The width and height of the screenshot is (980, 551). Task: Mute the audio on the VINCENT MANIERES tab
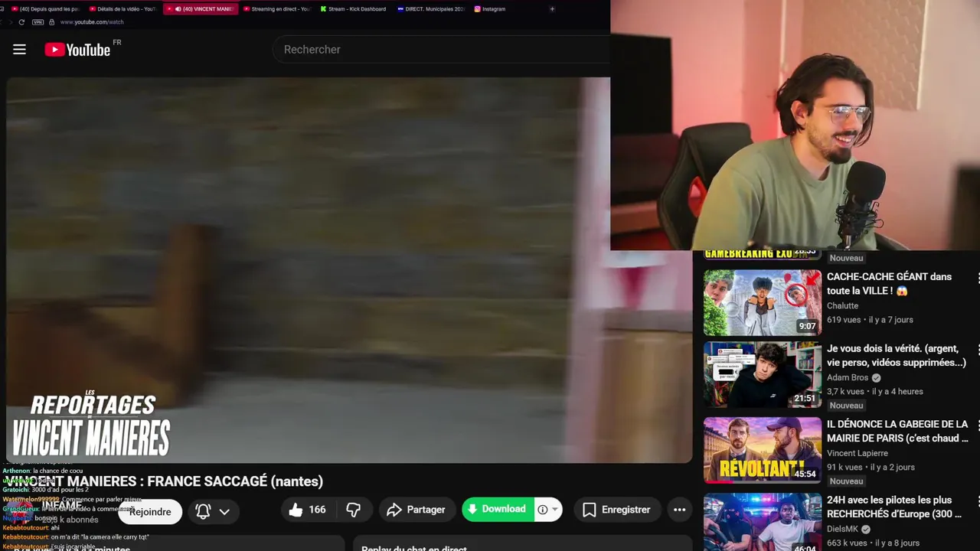pos(178,9)
